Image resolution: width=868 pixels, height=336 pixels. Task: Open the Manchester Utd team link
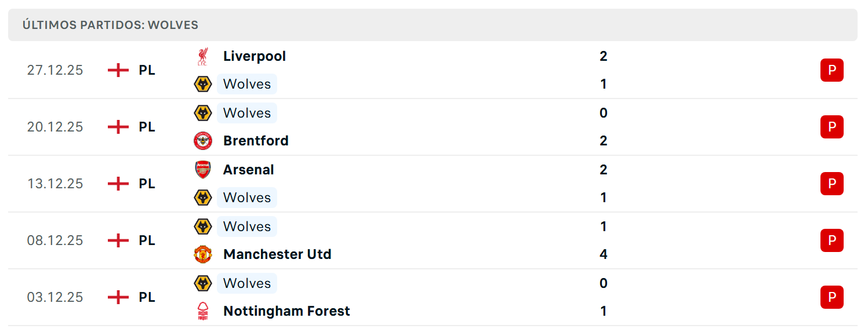pyautogui.click(x=277, y=254)
